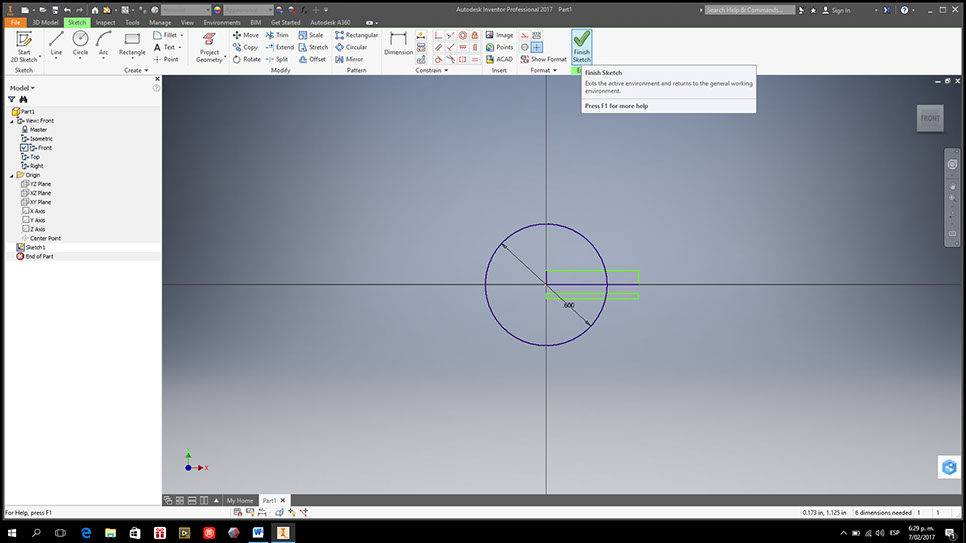This screenshot has height=543, width=966.
Task: Open the Windows Start menu
Action: click(12, 533)
